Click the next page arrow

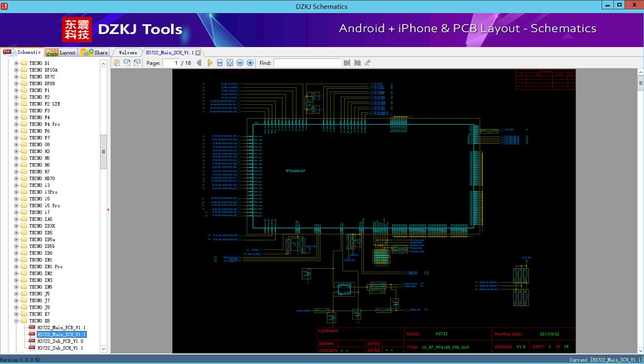coord(210,63)
